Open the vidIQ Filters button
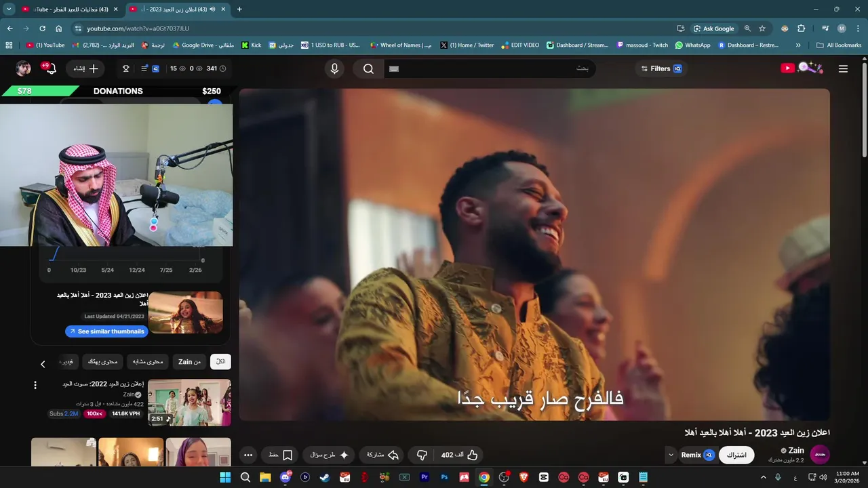This screenshot has height=488, width=868. [x=661, y=68]
